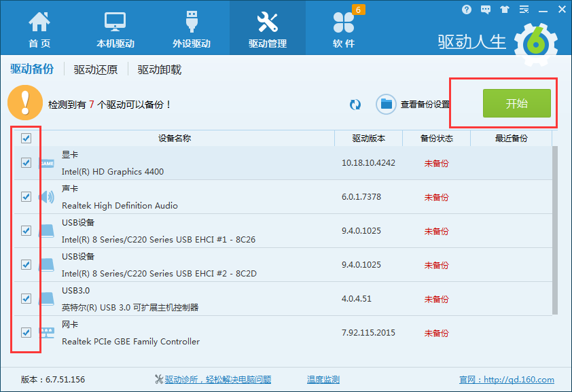572x392 pixels.
Task: Click the 备份状态 column header
Action: click(x=436, y=138)
